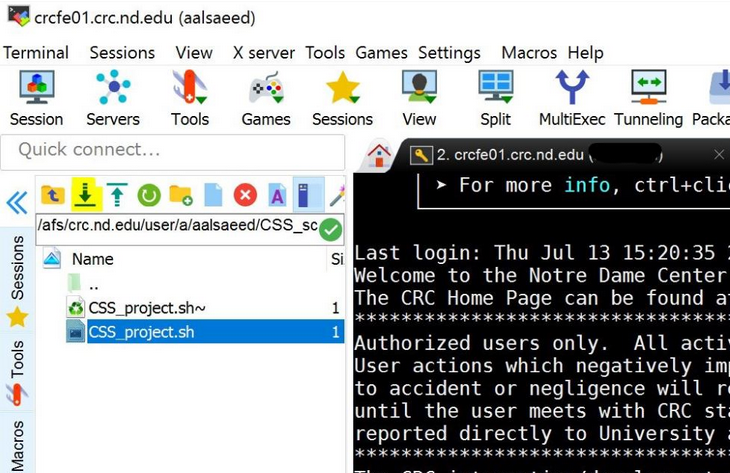Close the crcfe01.crc.nd.edu terminal tab
The image size is (730, 473).
point(719,155)
